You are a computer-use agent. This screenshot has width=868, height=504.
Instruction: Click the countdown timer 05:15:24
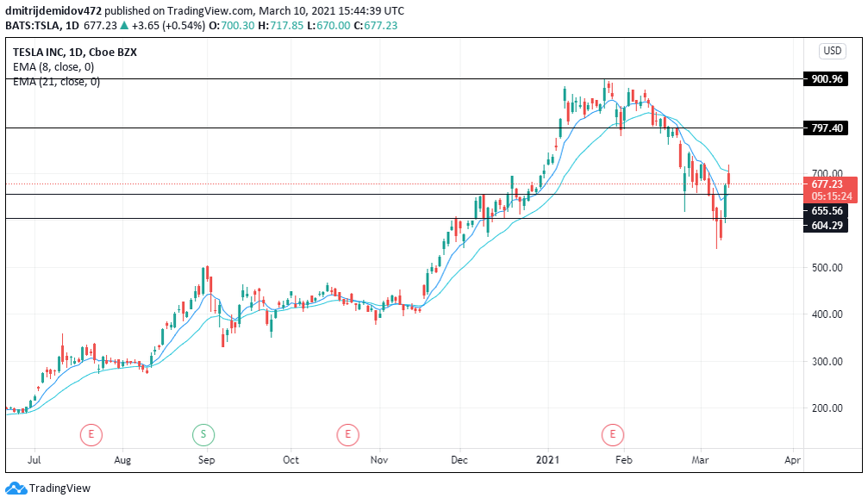pos(832,196)
